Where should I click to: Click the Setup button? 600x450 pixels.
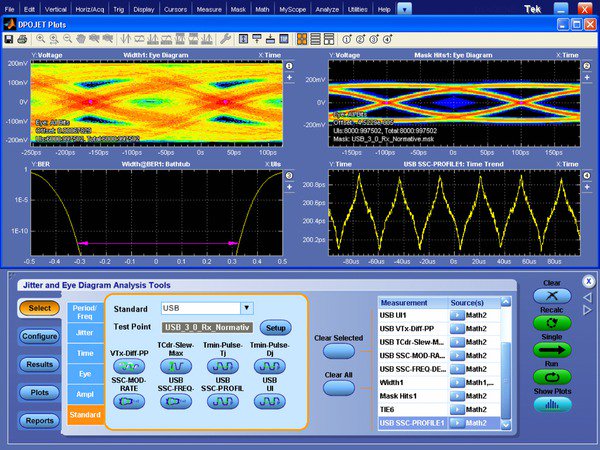(275, 327)
